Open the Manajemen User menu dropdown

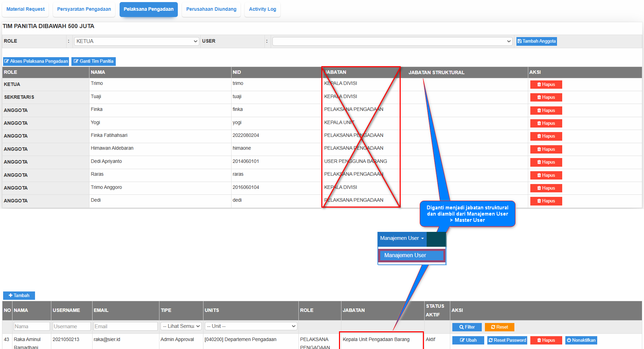[402, 238]
